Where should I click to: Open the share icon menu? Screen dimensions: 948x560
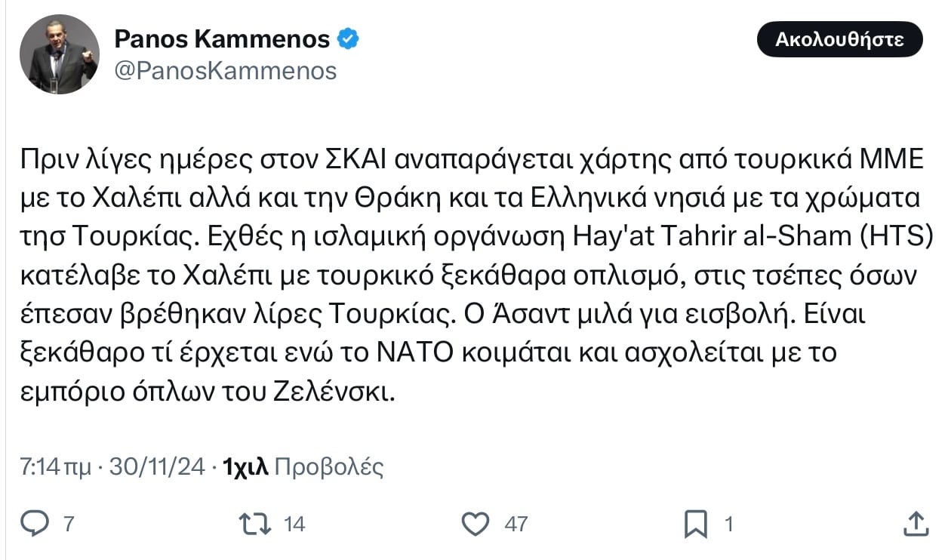tap(915, 522)
